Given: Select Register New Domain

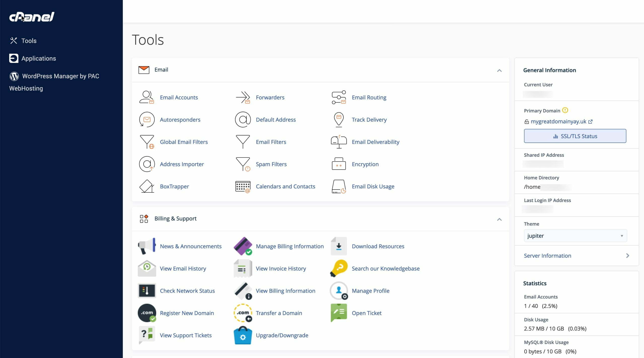Looking at the screenshot, I should pyautogui.click(x=187, y=313).
